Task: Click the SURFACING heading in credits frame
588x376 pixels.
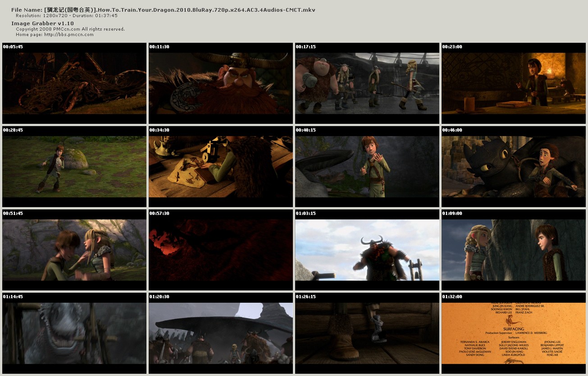Action: tap(514, 329)
